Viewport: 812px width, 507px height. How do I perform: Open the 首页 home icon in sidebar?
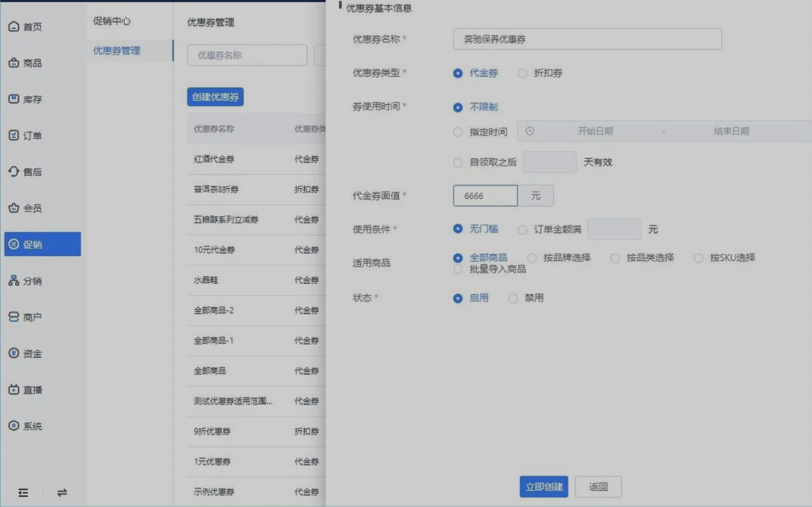14,26
